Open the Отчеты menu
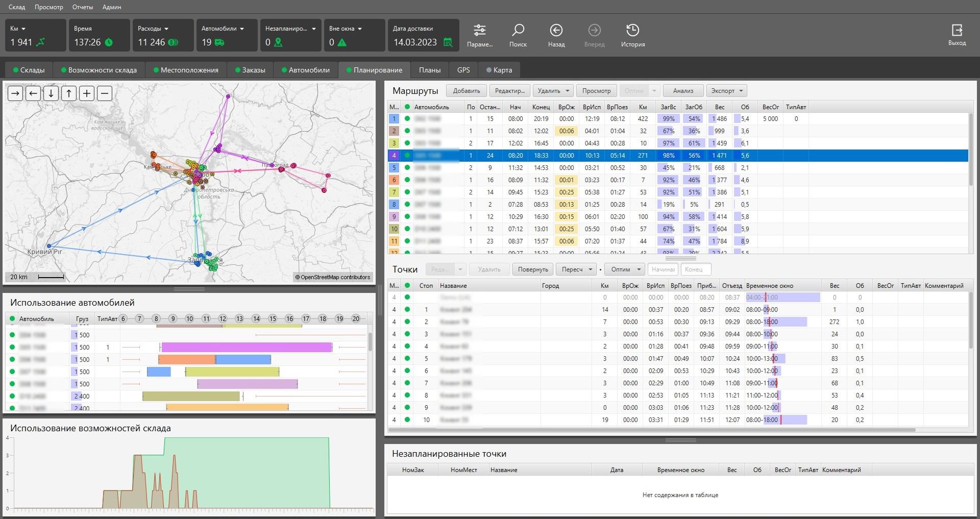The image size is (980, 519). click(82, 7)
